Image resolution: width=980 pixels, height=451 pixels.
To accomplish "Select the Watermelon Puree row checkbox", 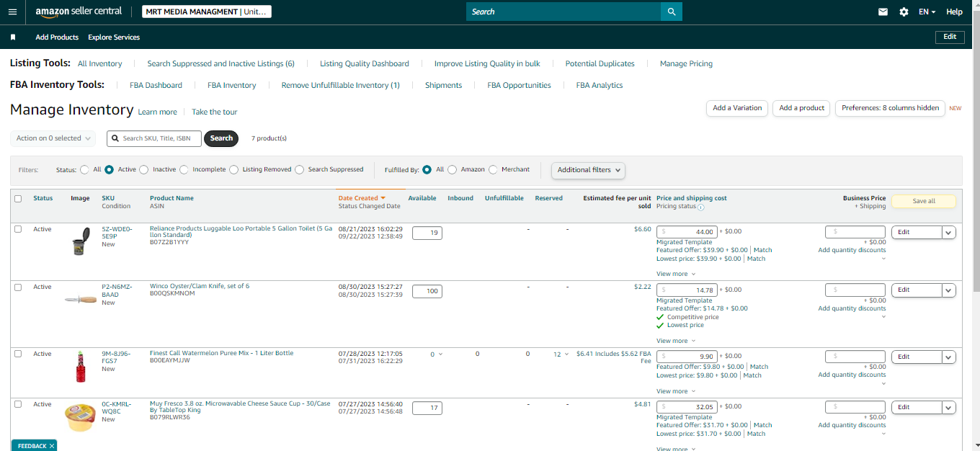I will point(18,354).
